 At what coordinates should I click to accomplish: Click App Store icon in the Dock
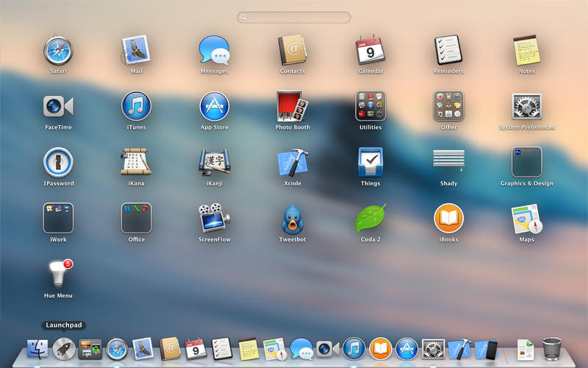tap(407, 349)
